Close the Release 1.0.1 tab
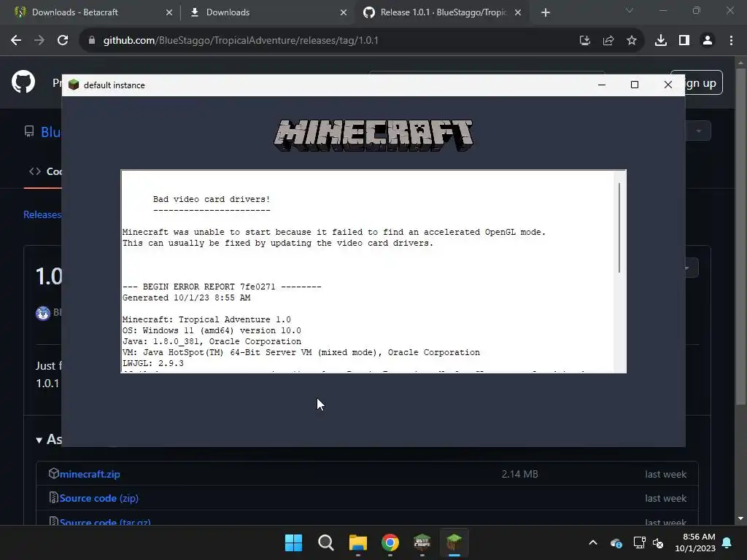This screenshot has width=747, height=560. pyautogui.click(x=518, y=13)
